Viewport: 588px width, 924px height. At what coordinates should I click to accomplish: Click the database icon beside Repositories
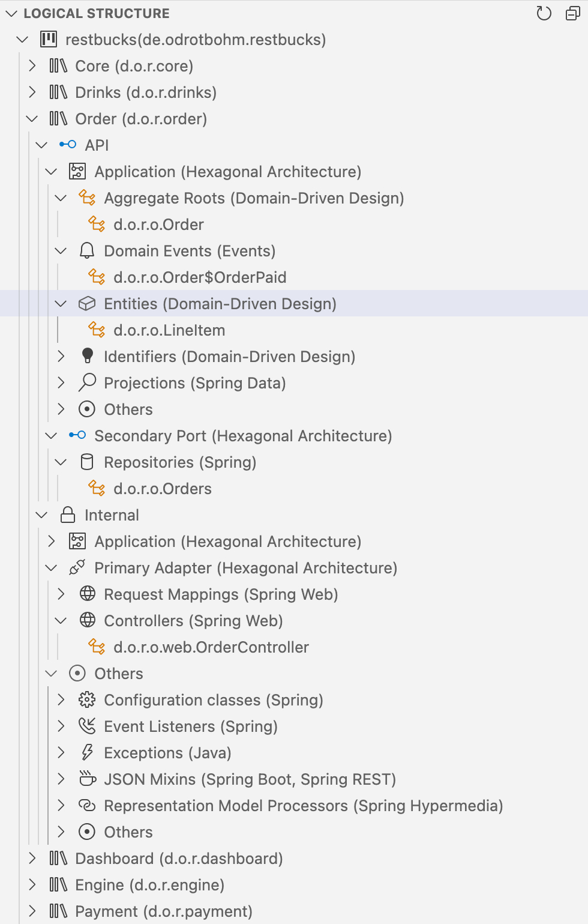[x=87, y=462]
